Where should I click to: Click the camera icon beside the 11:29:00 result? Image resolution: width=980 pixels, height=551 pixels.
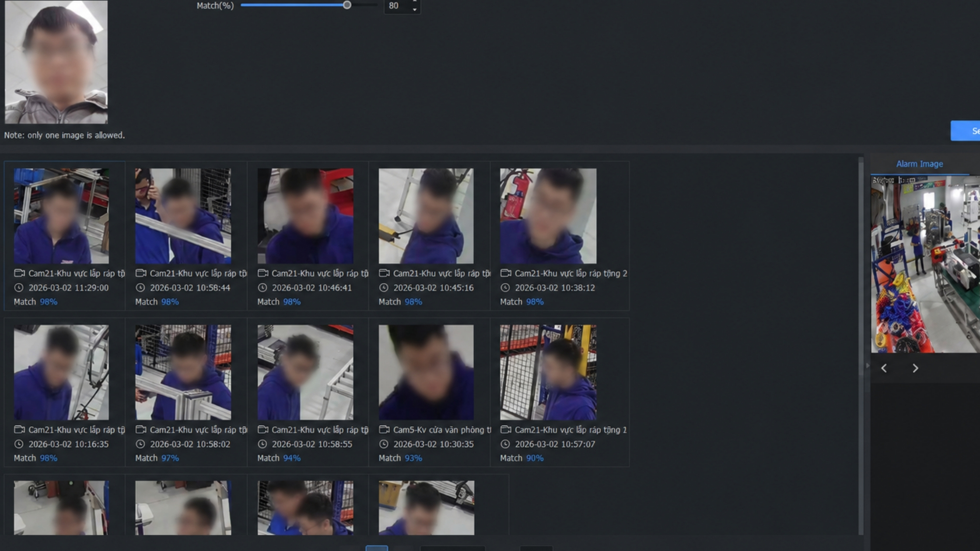click(19, 273)
